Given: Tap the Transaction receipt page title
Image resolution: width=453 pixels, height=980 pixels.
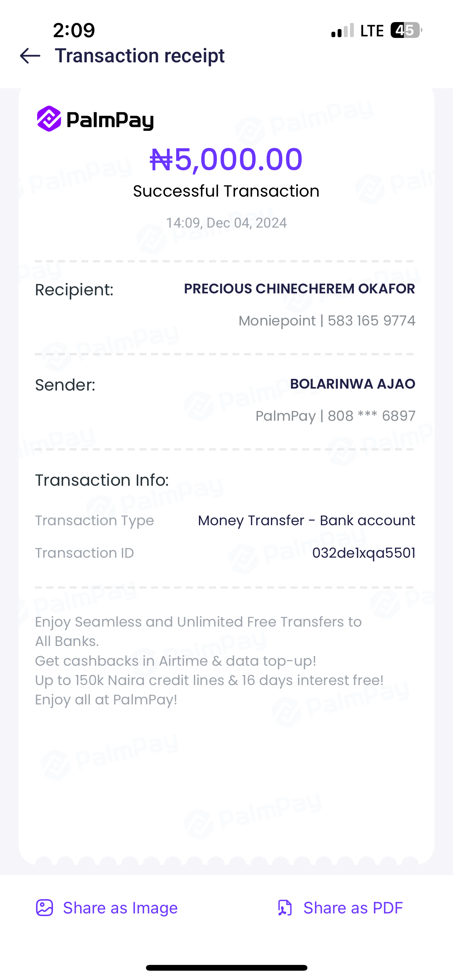Looking at the screenshot, I should (x=140, y=56).
